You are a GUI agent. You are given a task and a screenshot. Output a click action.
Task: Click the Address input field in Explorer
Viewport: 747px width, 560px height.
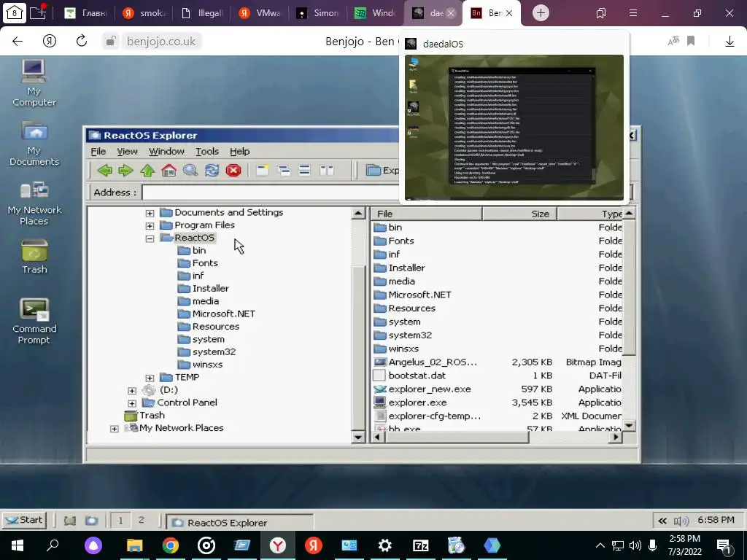click(x=270, y=192)
